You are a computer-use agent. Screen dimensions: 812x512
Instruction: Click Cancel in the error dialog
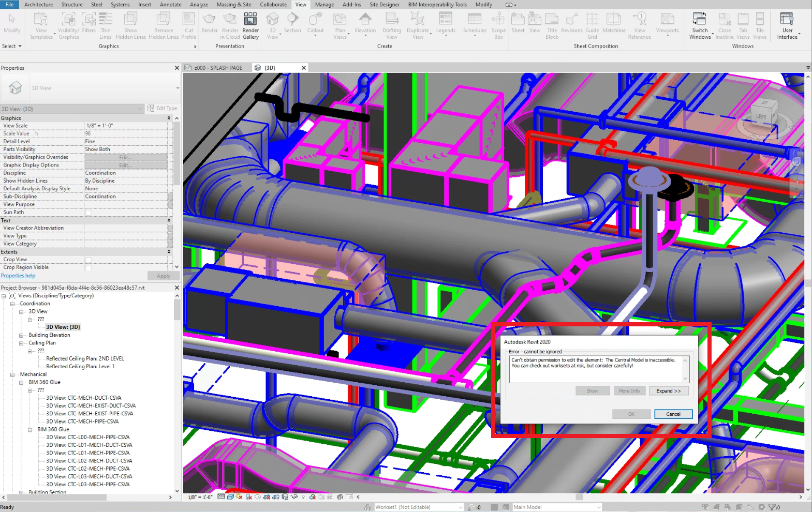[673, 414]
